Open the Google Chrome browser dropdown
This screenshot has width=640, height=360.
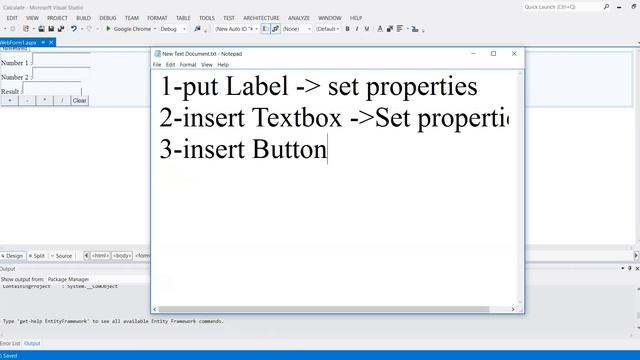[x=155, y=29]
